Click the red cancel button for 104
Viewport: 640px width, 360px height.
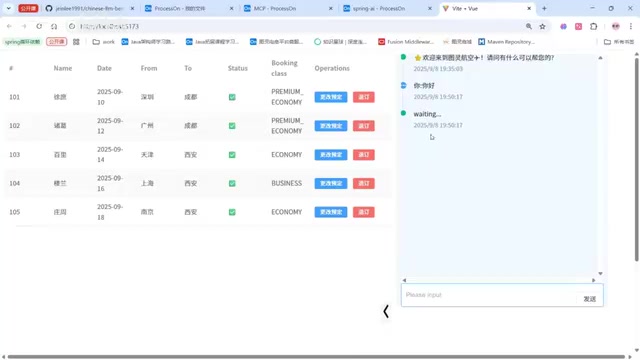pyautogui.click(x=363, y=183)
